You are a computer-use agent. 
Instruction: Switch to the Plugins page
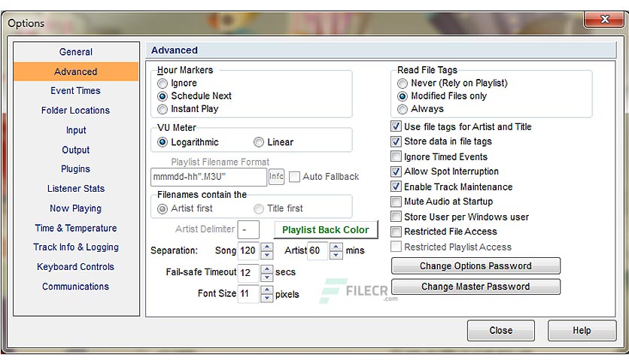coord(76,168)
